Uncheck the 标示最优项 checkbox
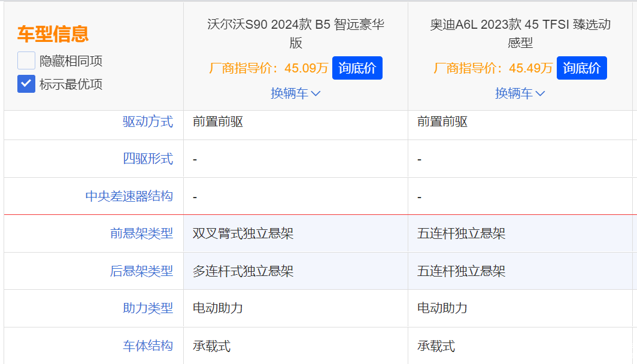Viewport: 637px width, 364px height. click(x=26, y=84)
